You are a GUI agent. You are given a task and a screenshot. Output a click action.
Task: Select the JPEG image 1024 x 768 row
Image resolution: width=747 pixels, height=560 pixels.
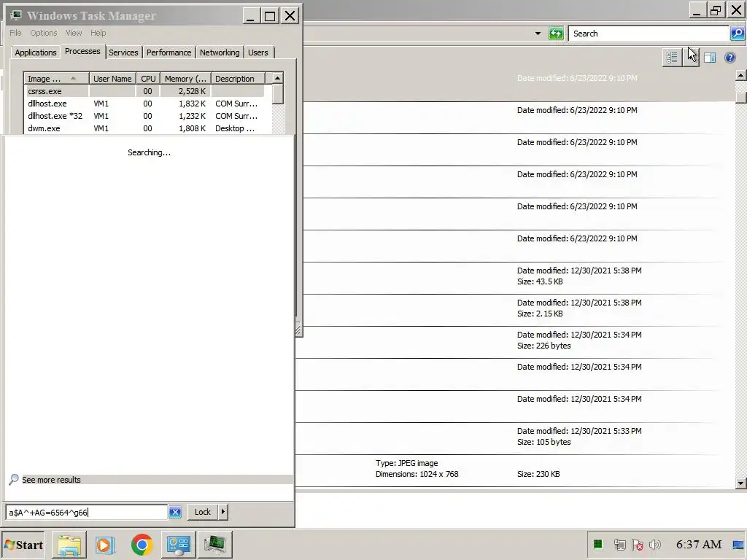click(515, 470)
